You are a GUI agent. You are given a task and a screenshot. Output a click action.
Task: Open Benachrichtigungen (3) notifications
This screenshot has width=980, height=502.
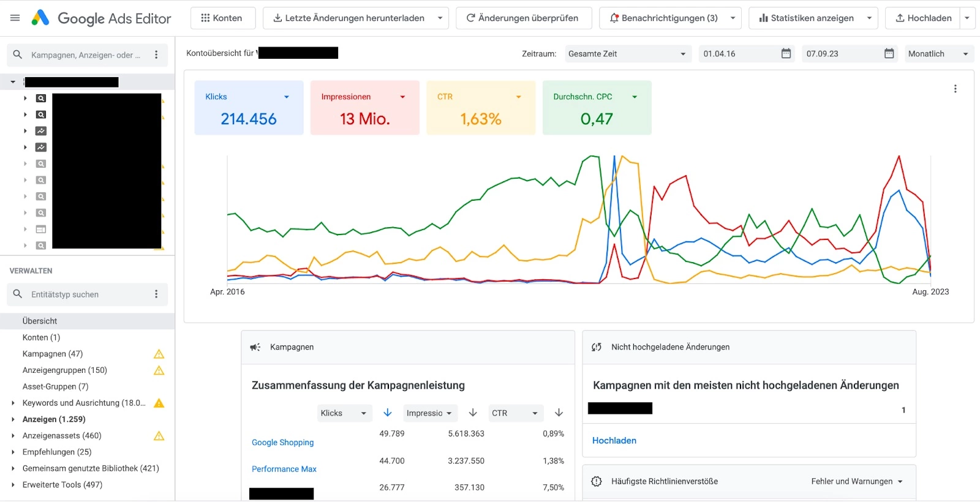pos(664,18)
